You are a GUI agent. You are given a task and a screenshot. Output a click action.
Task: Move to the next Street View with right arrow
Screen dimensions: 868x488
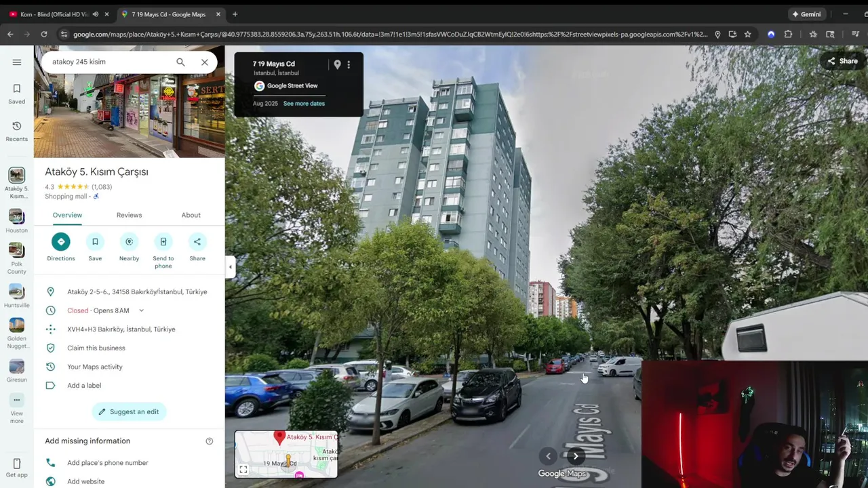pyautogui.click(x=576, y=456)
